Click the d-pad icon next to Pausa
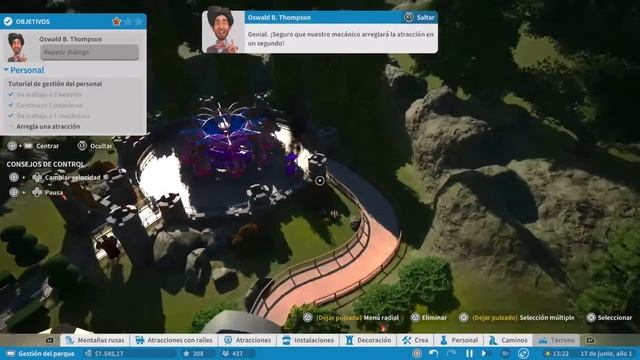This screenshot has width=640, height=360. (37, 192)
